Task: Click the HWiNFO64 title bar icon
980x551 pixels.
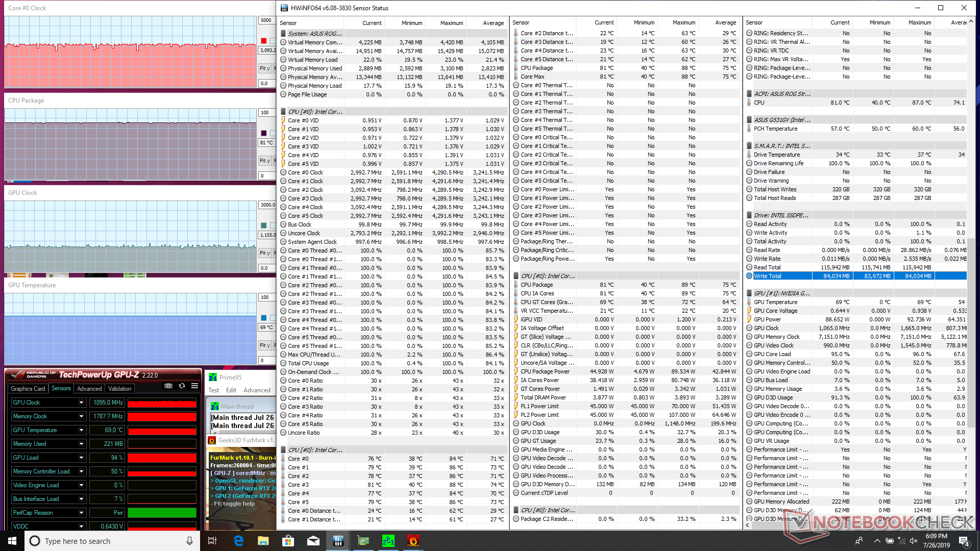Action: [x=284, y=8]
